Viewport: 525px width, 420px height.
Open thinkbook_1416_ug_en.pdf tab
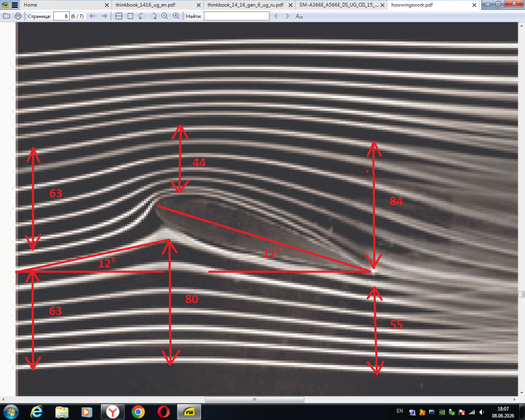(x=145, y=5)
